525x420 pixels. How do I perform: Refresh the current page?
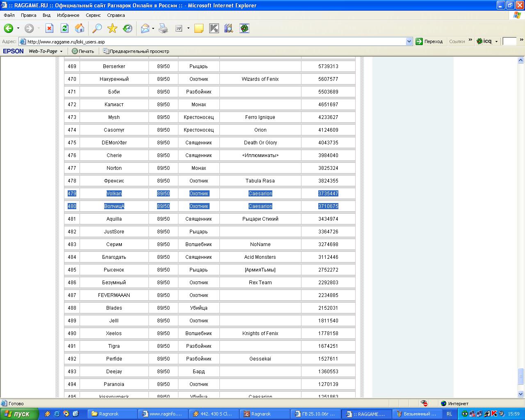point(64,28)
